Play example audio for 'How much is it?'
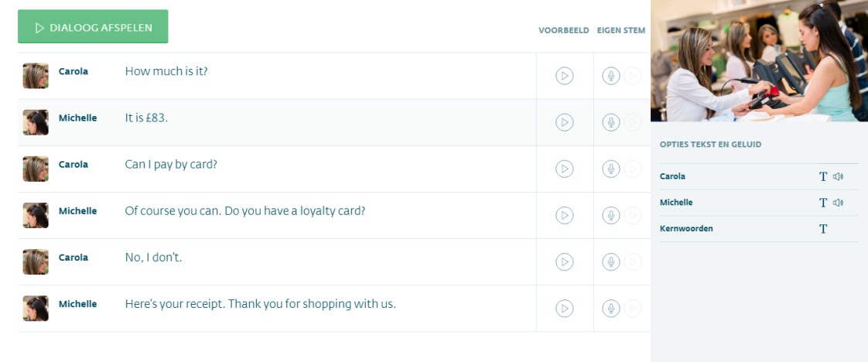 click(x=564, y=76)
